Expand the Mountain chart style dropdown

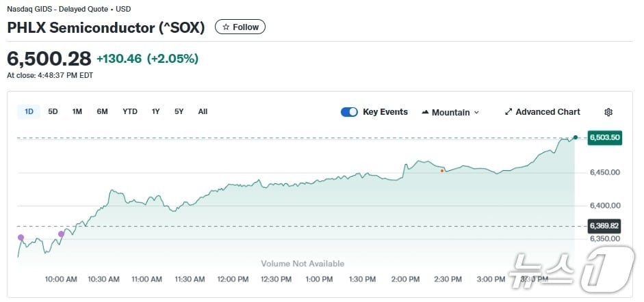click(x=476, y=112)
